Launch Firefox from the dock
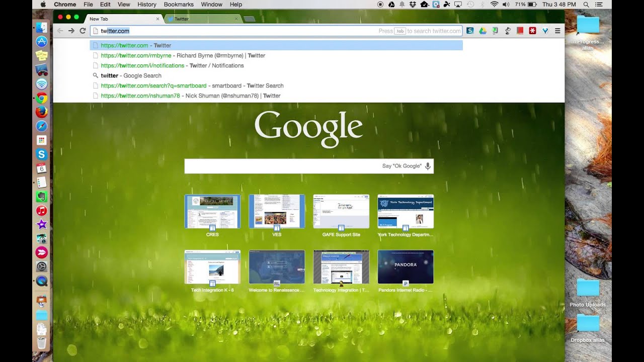This screenshot has height=362, width=644. tap(42, 112)
